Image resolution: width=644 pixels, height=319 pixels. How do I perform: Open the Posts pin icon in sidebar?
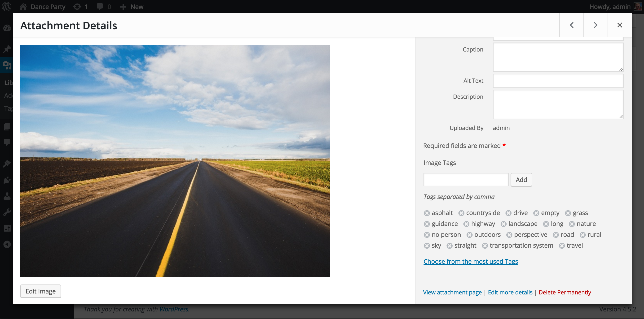pyautogui.click(x=7, y=49)
